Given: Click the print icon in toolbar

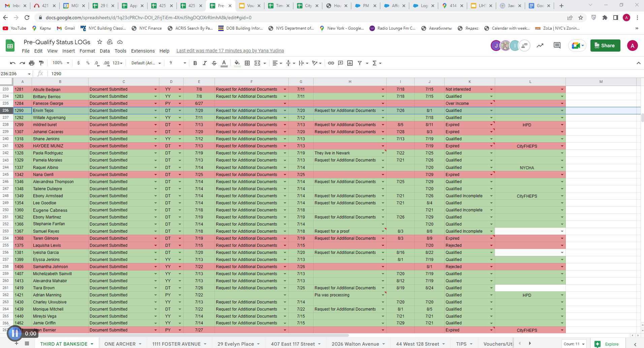Looking at the screenshot, I should [x=32, y=63].
